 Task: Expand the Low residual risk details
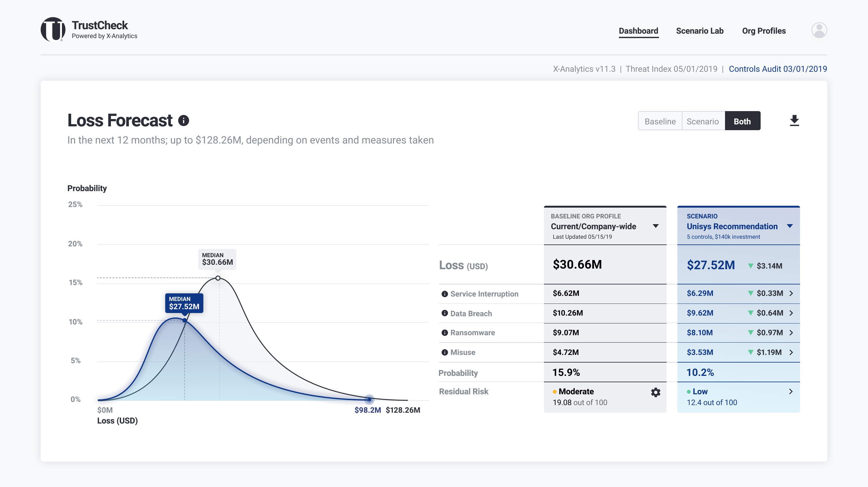click(790, 391)
